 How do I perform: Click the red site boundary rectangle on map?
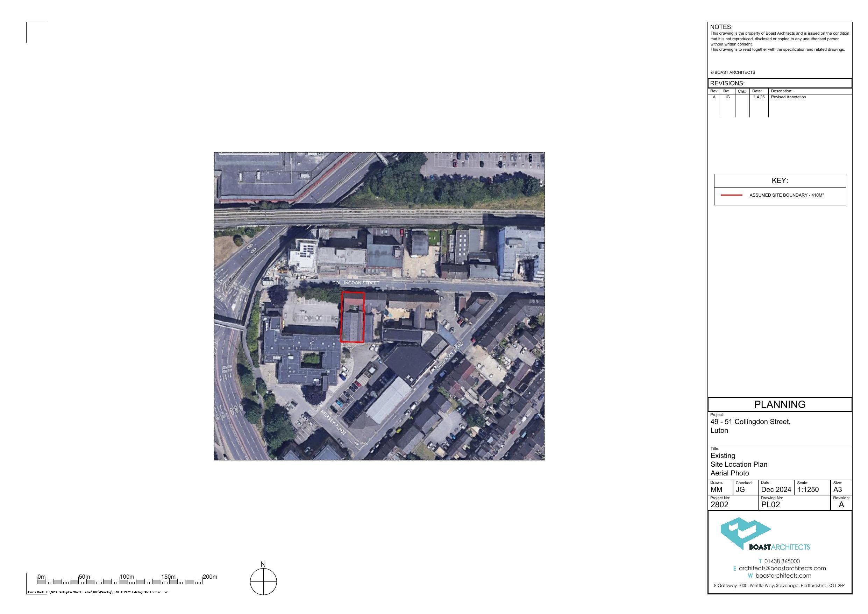[x=353, y=317]
